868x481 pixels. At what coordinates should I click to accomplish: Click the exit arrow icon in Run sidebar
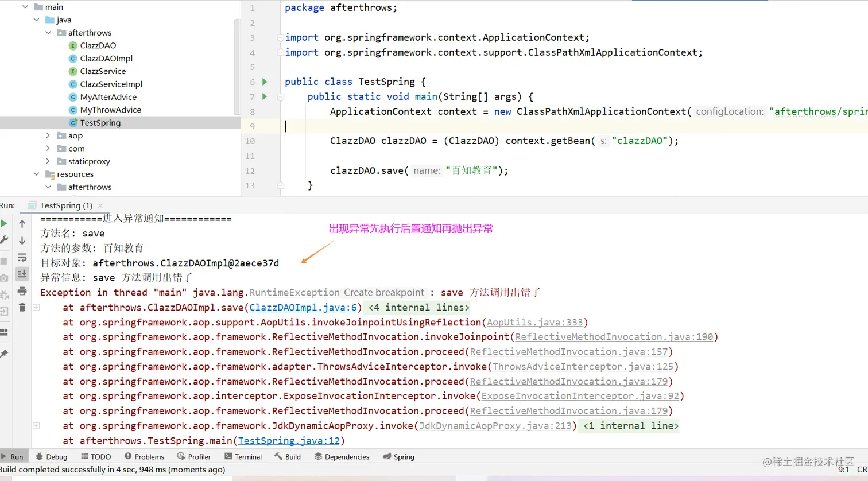tap(3, 312)
